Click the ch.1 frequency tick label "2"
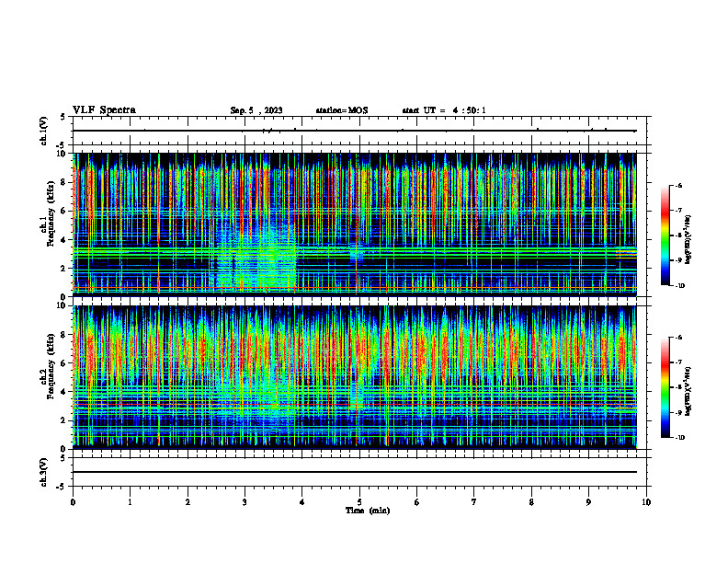The height and width of the screenshot is (563, 728). pos(64,268)
